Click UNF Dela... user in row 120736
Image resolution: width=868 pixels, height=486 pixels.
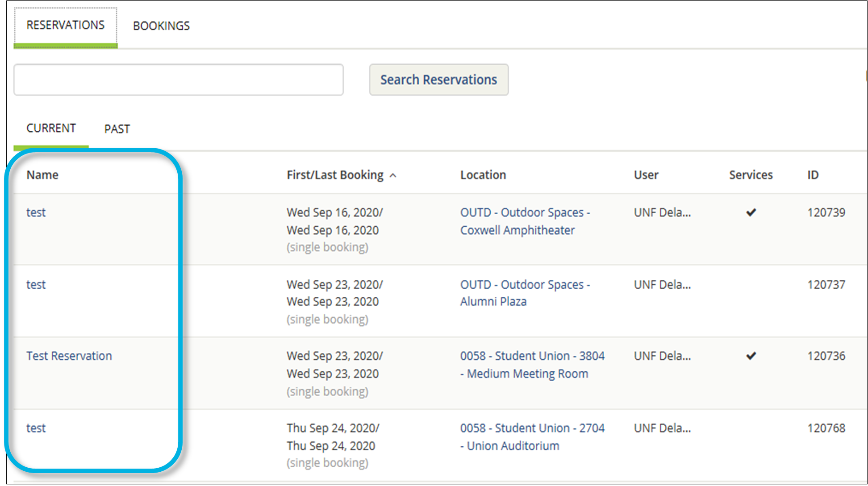click(x=662, y=356)
